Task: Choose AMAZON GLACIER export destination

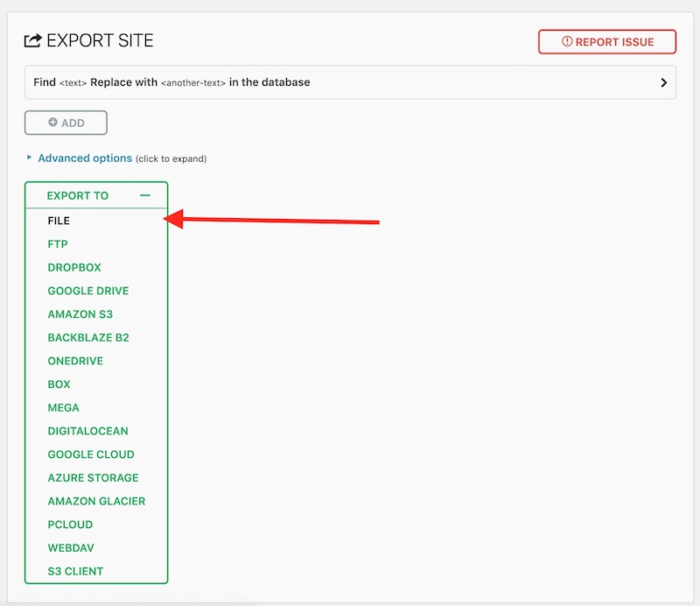Action: point(96,501)
